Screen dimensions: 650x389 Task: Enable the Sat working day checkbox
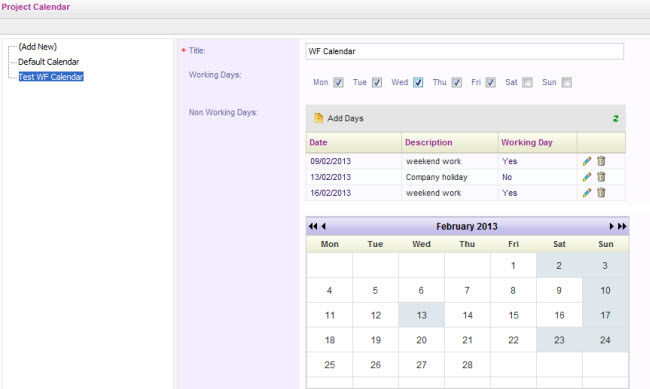pyautogui.click(x=527, y=83)
